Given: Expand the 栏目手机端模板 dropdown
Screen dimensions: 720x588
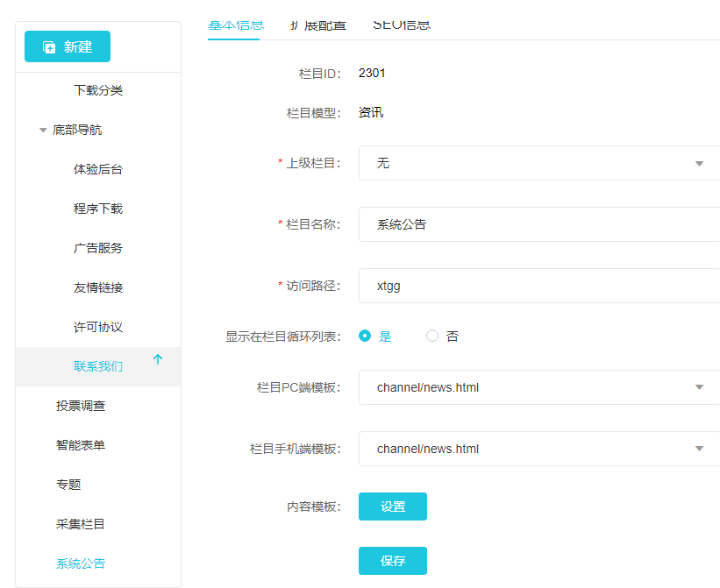Looking at the screenshot, I should tap(538, 449).
